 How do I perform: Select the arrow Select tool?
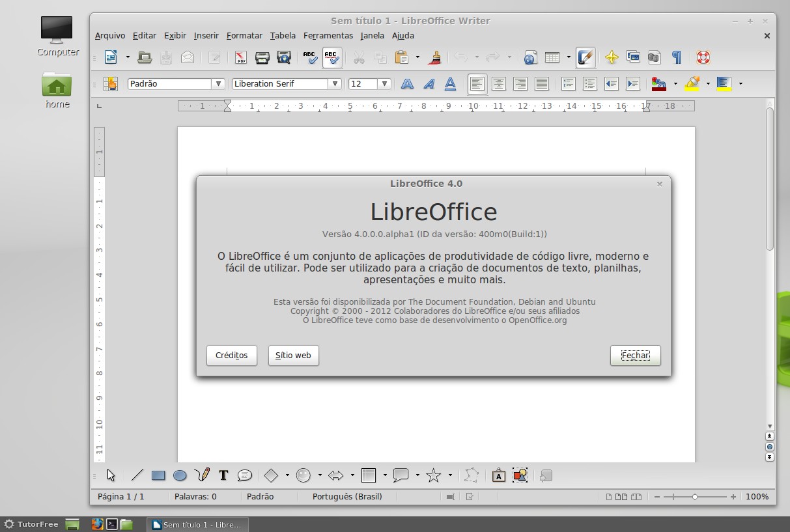pos(111,475)
